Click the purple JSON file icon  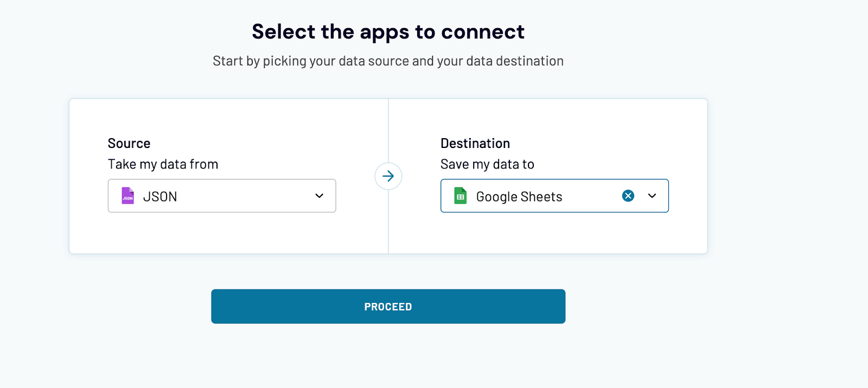(128, 196)
